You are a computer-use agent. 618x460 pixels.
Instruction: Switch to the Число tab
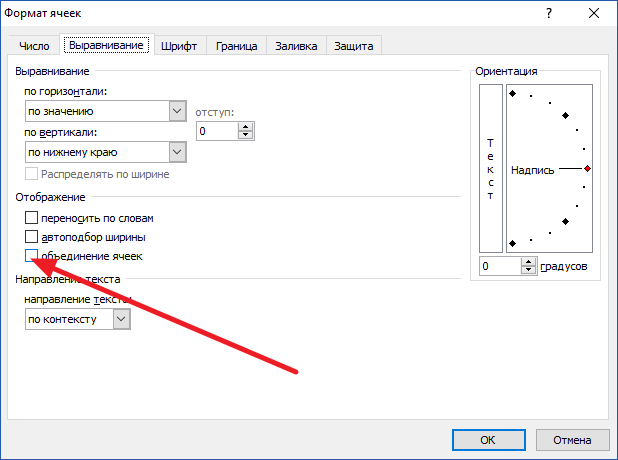click(34, 45)
